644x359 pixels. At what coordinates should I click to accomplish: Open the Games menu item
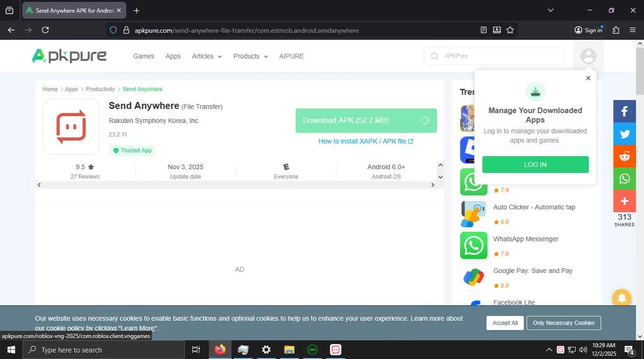point(144,56)
